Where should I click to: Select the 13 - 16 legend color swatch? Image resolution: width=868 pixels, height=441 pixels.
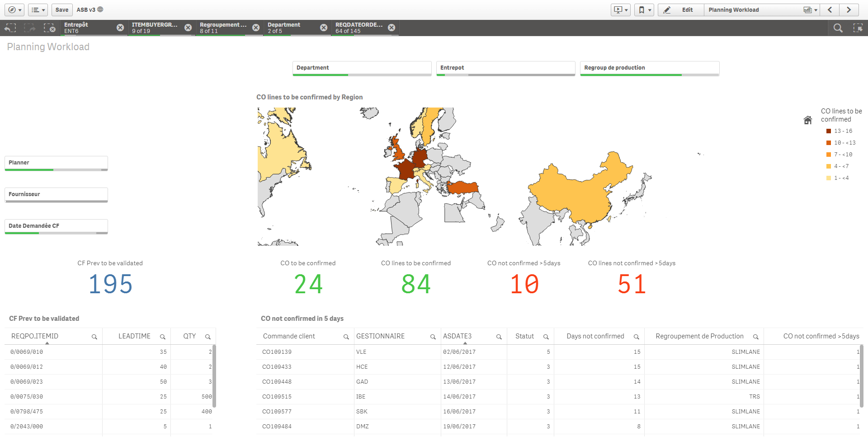point(829,131)
